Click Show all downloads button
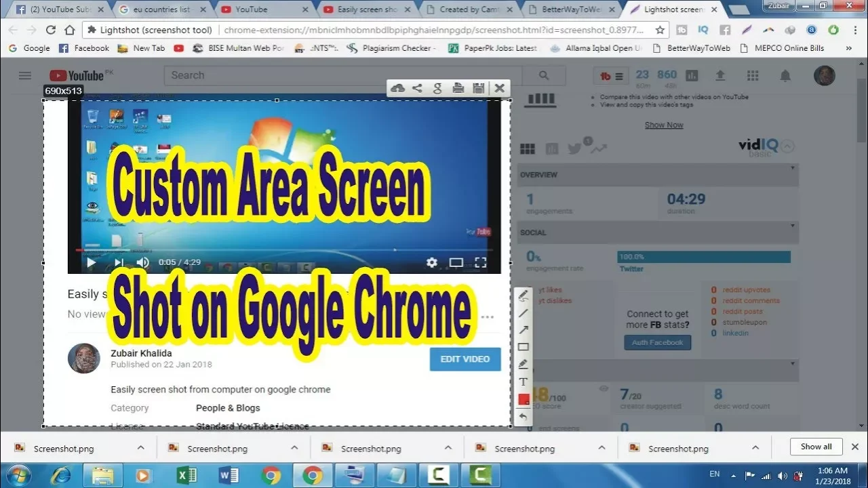868x488 pixels. pos(816,447)
